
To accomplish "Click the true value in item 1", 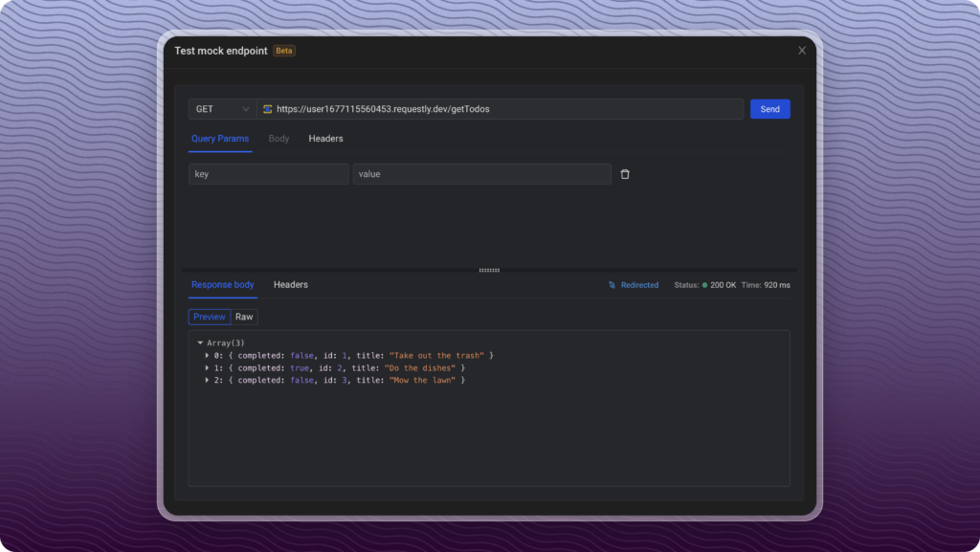I will [300, 367].
